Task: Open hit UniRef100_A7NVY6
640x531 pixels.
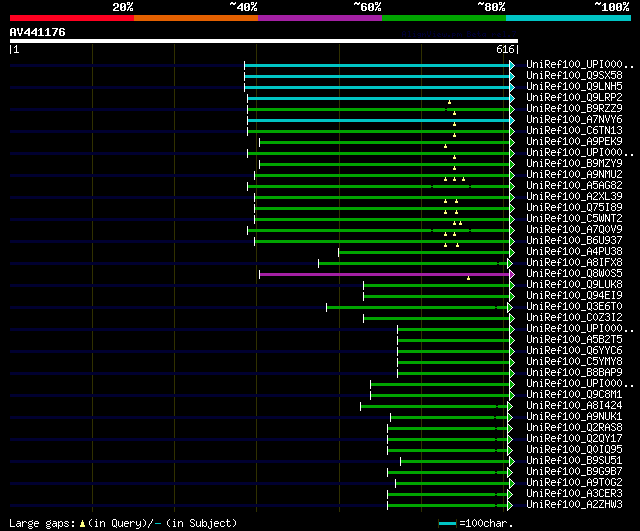Action: (574, 120)
